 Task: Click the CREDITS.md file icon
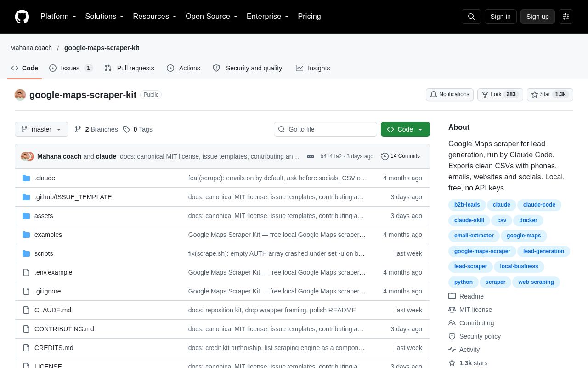[x=26, y=348]
